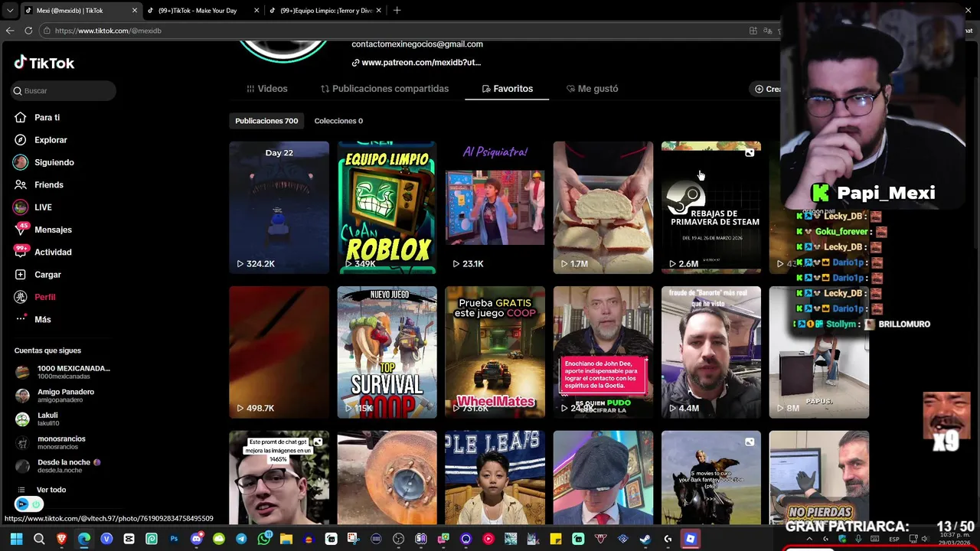
Task: Close the Mexi (@mexidb) browser tab
Action: click(x=135, y=11)
